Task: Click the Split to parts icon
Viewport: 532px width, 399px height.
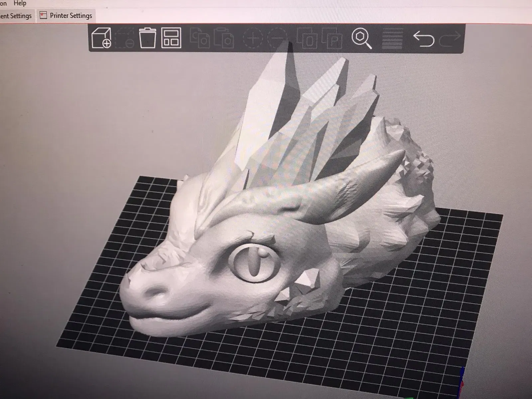Action: pyautogui.click(x=332, y=38)
